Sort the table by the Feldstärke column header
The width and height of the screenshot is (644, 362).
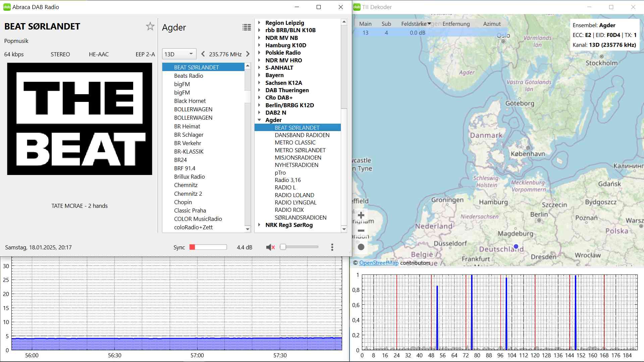(x=414, y=24)
